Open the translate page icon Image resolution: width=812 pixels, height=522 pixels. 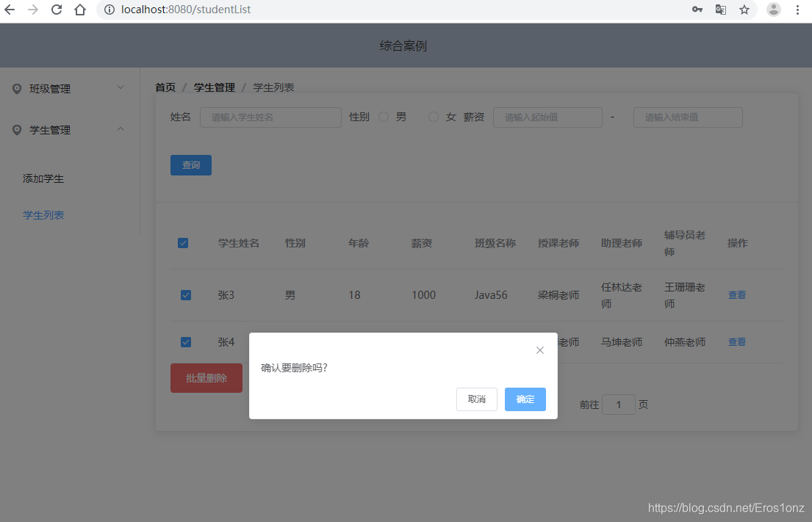[x=720, y=10]
